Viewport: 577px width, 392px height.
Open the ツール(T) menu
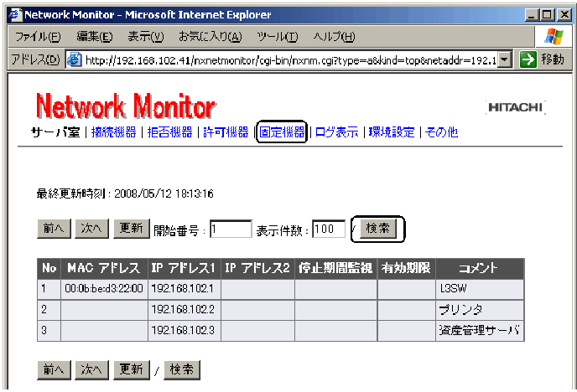278,37
